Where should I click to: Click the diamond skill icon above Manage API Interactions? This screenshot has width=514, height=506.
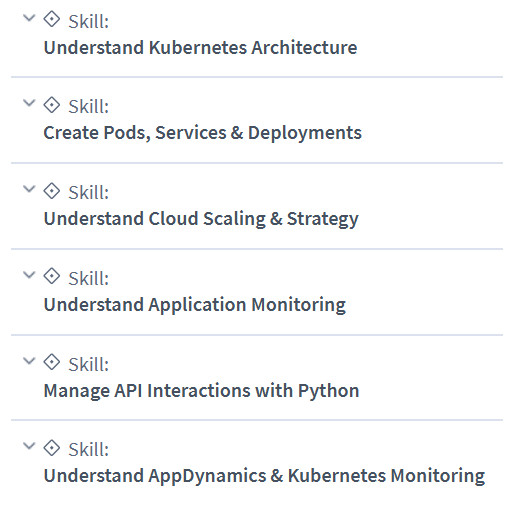(52, 362)
